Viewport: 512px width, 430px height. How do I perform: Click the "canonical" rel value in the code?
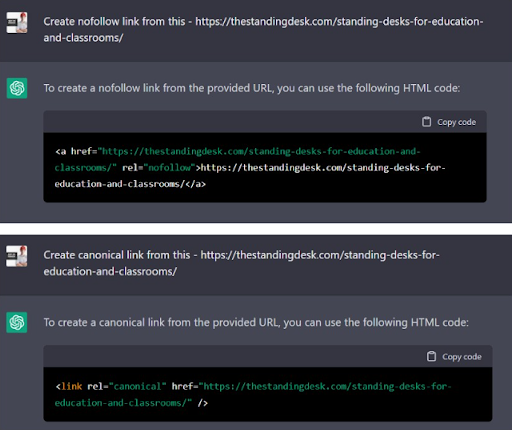(137, 386)
